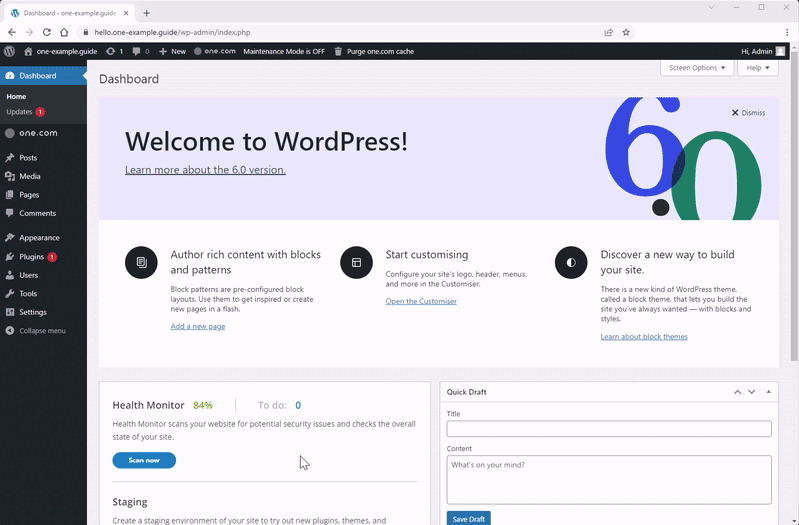
Task: Dismiss the Welcome to WordPress panel
Action: coord(748,113)
